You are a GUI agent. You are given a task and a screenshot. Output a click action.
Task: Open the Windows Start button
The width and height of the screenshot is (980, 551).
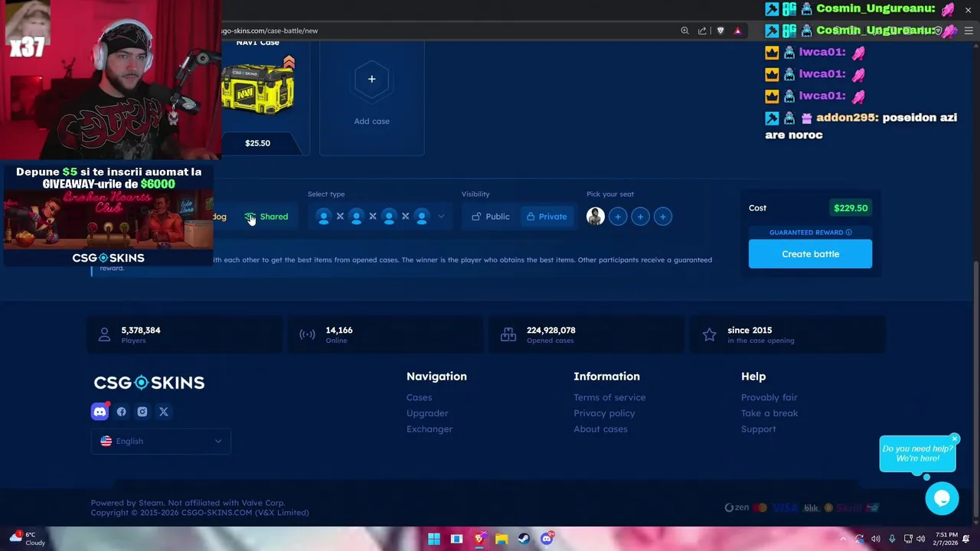[x=434, y=539]
